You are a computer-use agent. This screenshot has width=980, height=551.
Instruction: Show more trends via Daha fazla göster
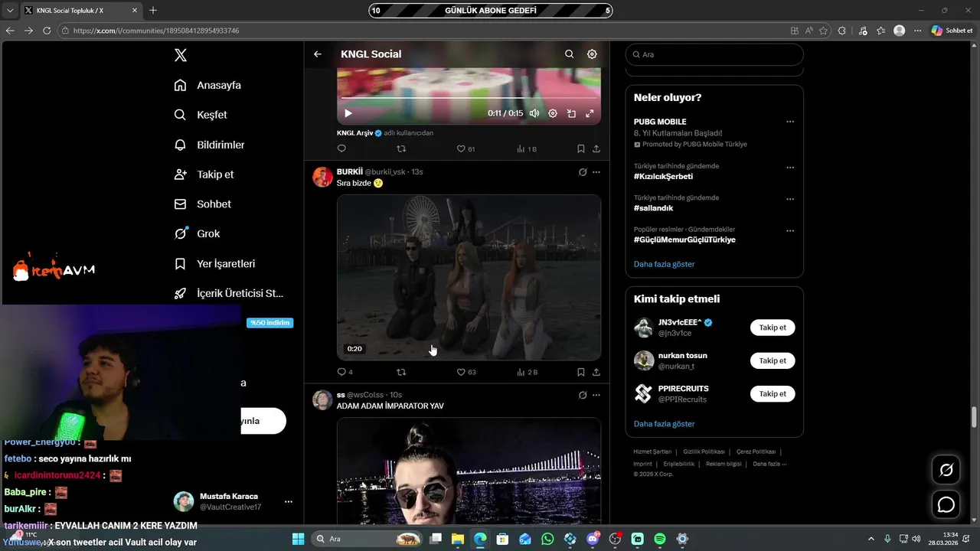coord(665,264)
